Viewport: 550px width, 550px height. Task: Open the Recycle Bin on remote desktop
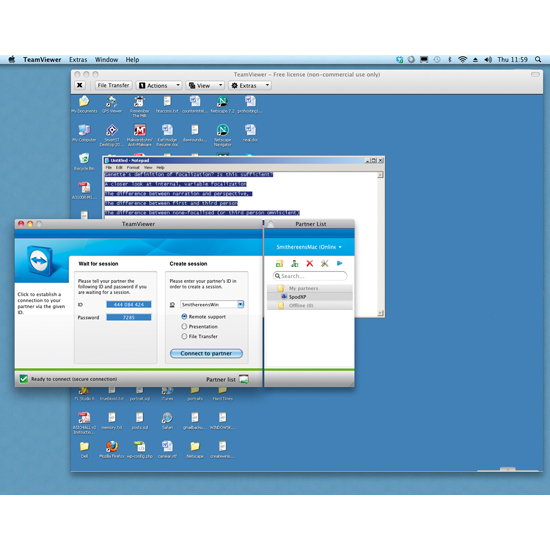click(84, 162)
